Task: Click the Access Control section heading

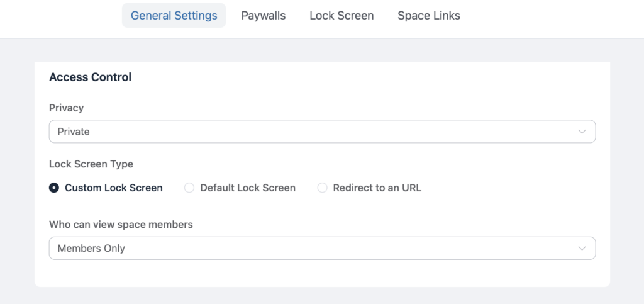Action: (x=90, y=77)
